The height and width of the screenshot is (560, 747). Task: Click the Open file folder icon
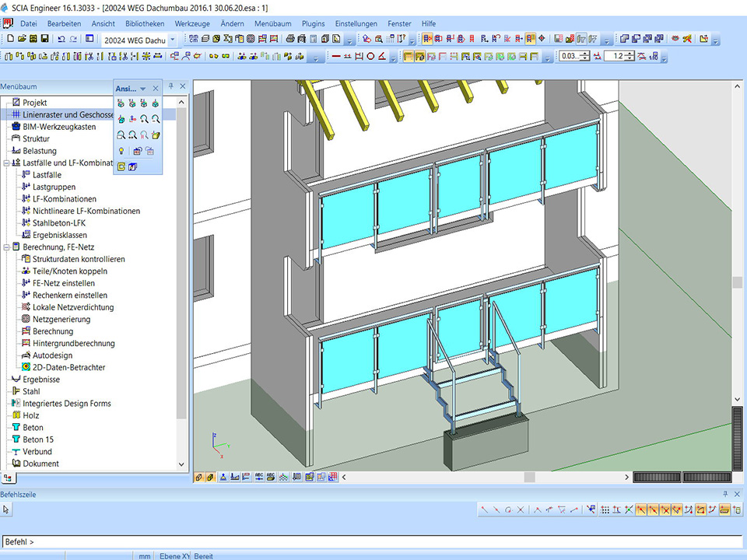click(x=22, y=39)
